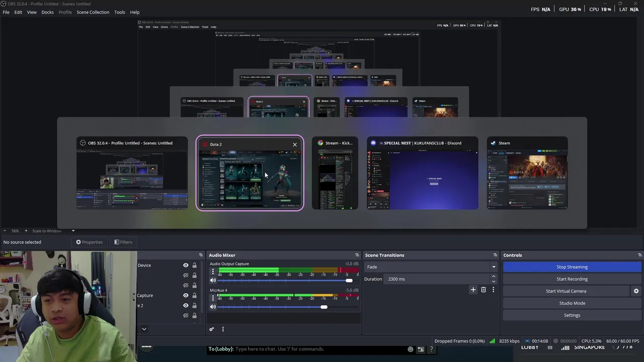Click chat channel switch icon beside emoji
Image resolution: width=644 pixels, height=362 pixels.
(421, 349)
